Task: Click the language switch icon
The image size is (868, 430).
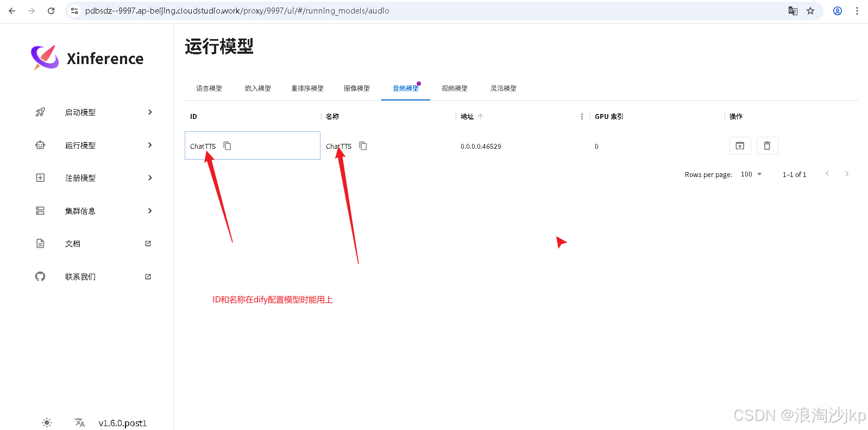Action: click(80, 423)
